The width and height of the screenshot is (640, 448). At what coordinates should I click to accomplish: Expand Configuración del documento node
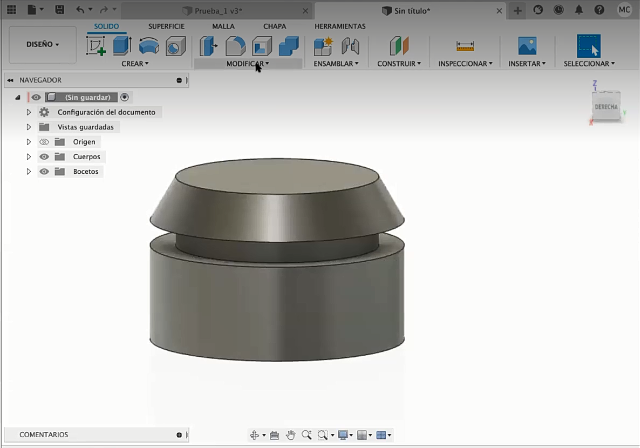(x=29, y=112)
